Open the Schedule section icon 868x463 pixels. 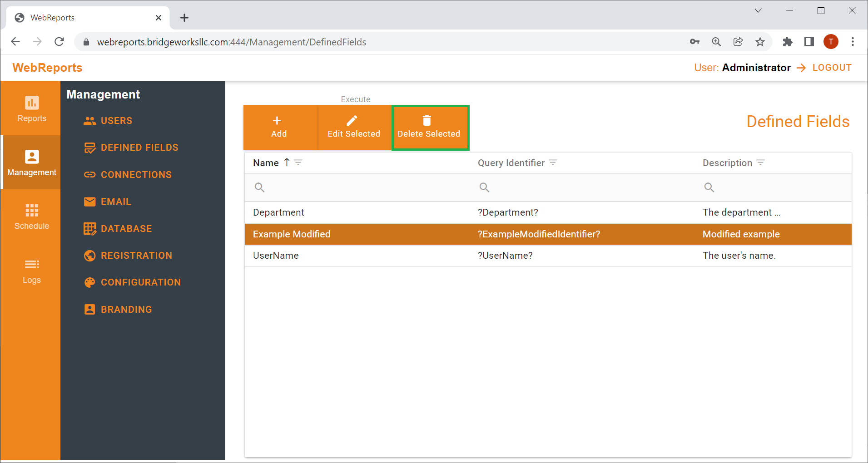point(31,210)
